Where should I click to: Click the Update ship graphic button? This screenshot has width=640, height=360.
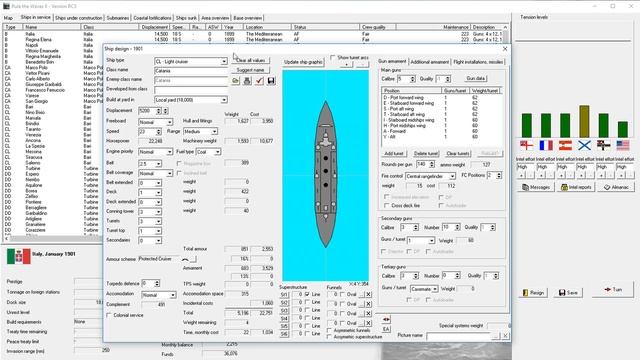(x=303, y=62)
